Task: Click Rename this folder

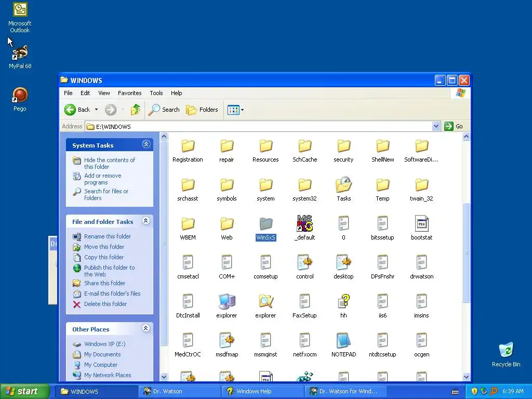Action: pyautogui.click(x=107, y=236)
